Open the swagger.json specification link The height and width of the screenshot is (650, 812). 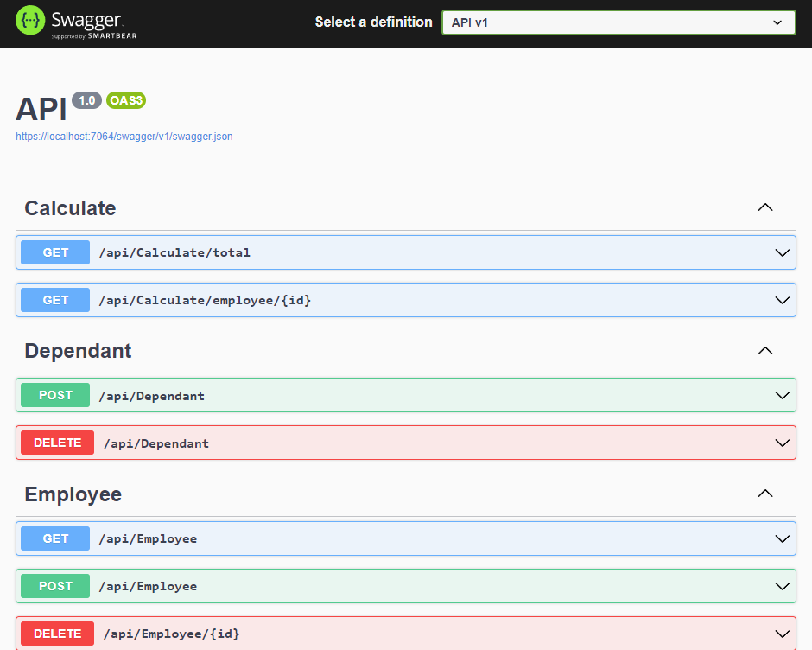click(124, 136)
